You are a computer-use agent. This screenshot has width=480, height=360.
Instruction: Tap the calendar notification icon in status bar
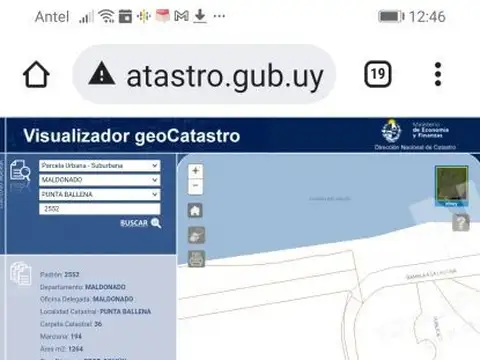[x=126, y=16]
